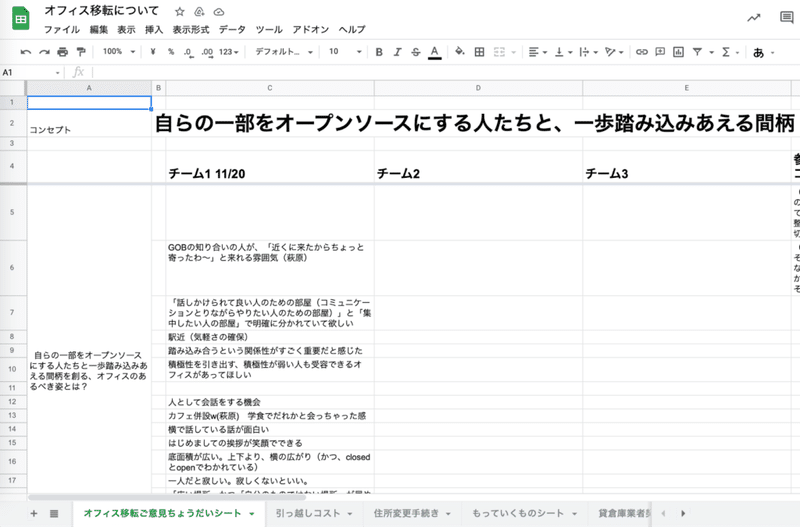The height and width of the screenshot is (527, 800).
Task: Open filter views dropdown arrow
Action: (x=711, y=53)
